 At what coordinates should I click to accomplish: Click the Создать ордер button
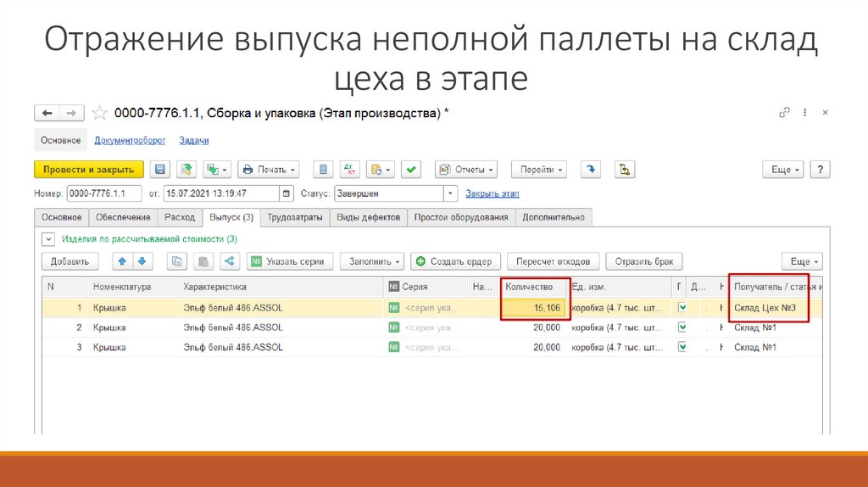tap(455, 261)
